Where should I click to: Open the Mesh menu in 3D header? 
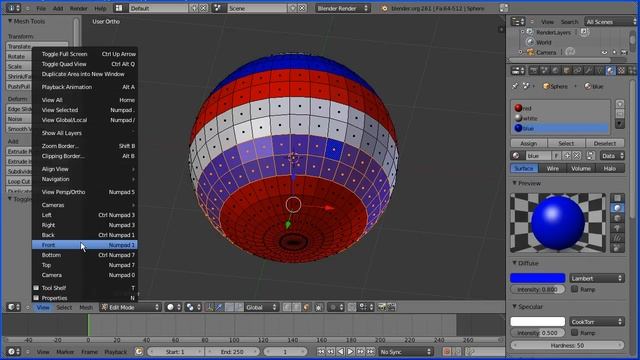point(86,307)
